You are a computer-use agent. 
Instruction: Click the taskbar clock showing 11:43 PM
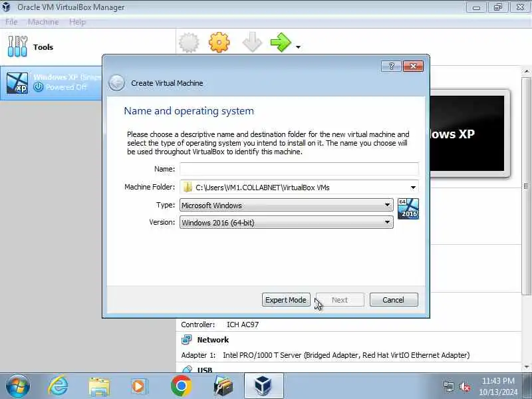[498, 386]
